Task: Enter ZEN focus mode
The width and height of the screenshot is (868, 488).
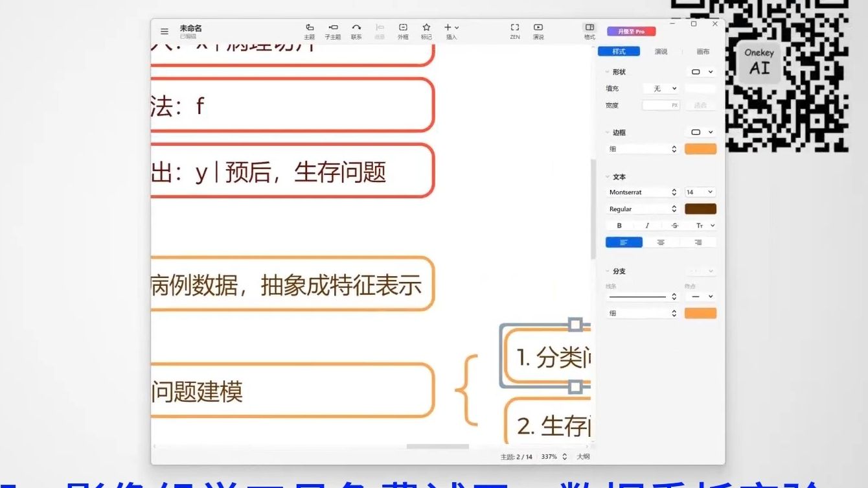Action: pyautogui.click(x=514, y=31)
